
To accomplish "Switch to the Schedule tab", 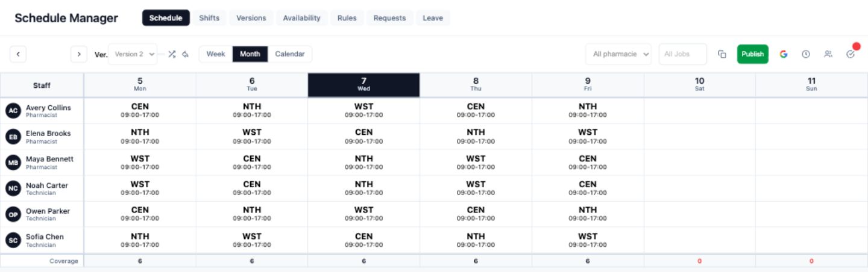I will (x=166, y=18).
